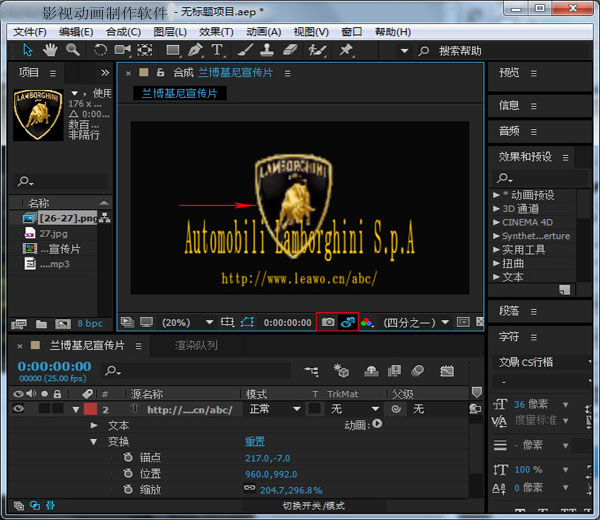Select the Horizontal Type tool

217,50
